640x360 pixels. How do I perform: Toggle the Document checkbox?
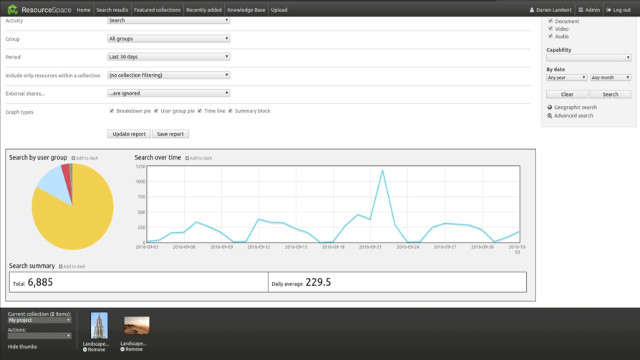(x=551, y=21)
